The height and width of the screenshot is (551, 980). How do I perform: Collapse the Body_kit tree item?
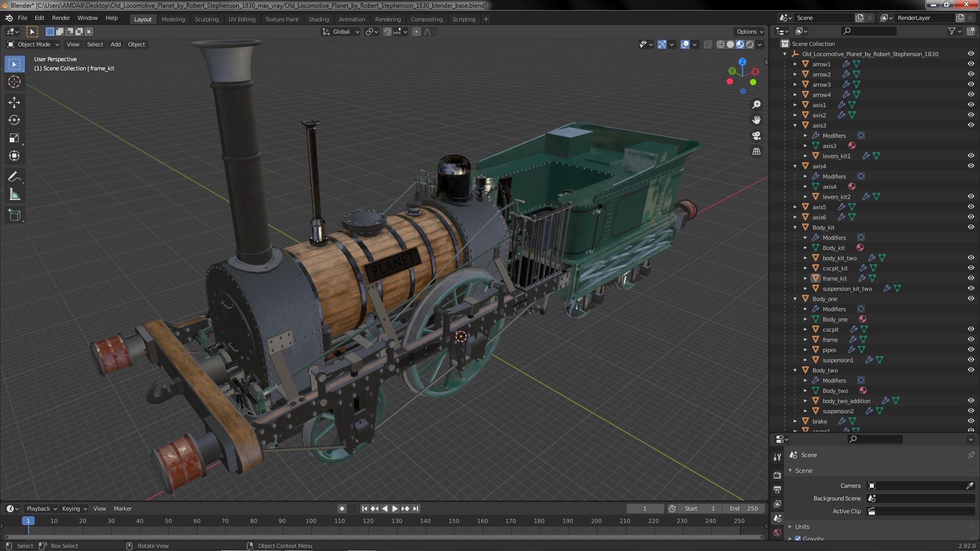click(x=795, y=228)
